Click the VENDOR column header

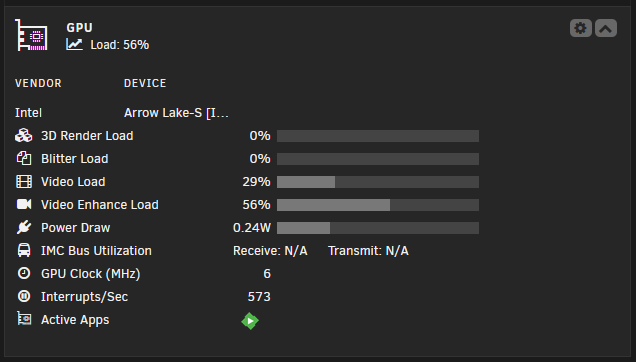tap(38, 83)
